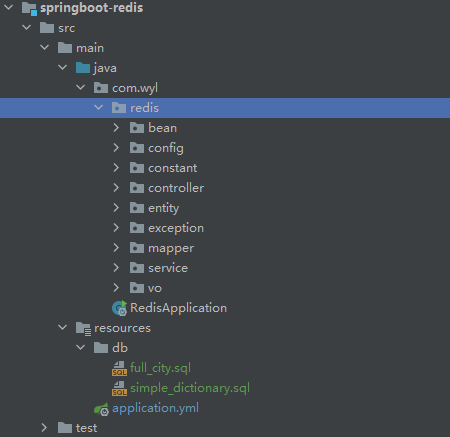The height and width of the screenshot is (437, 450).
Task: Click the application.yml Spring config icon
Action: [101, 409]
